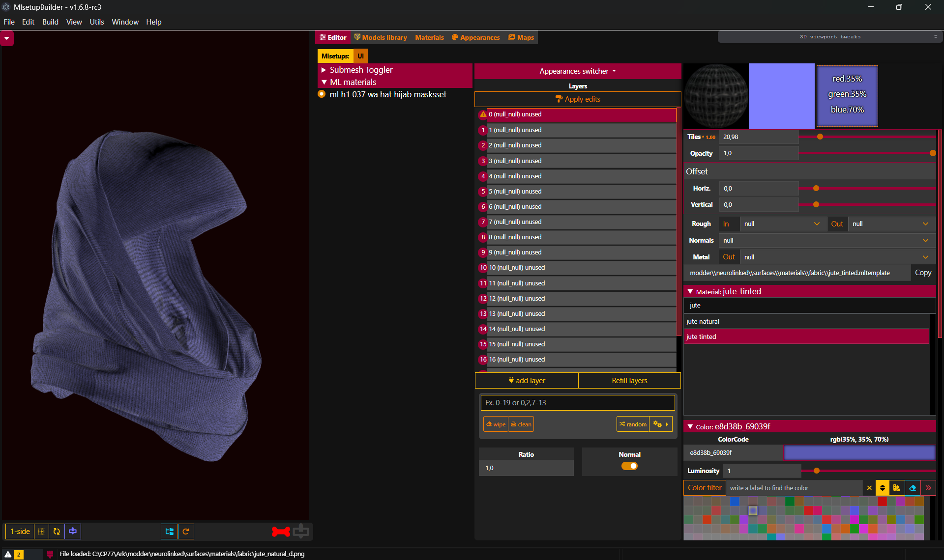This screenshot has width=944, height=560.
Task: Open the Build menu
Action: tap(50, 22)
